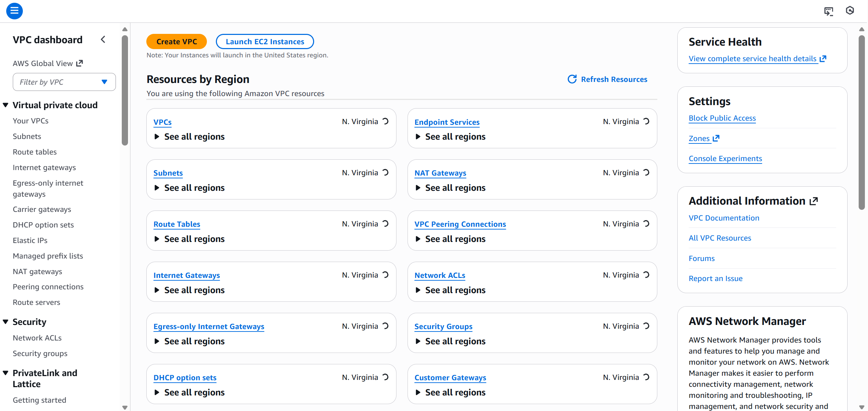This screenshot has width=868, height=411.
Task: Click the Create VPC button
Action: pyautogui.click(x=176, y=41)
